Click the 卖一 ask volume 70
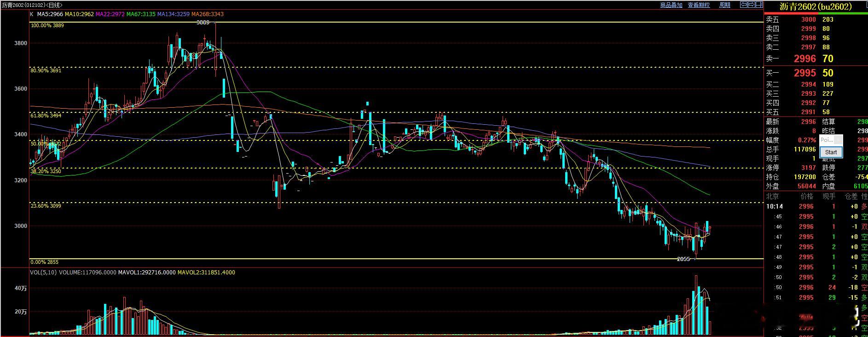 [828, 58]
